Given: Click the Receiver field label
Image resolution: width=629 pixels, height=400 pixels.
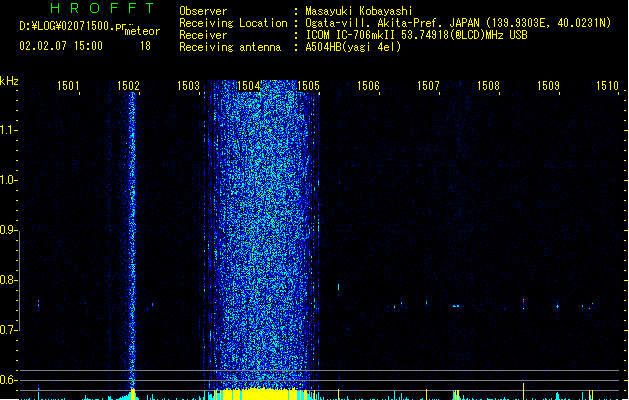Looking at the screenshot, I should click(203, 35).
